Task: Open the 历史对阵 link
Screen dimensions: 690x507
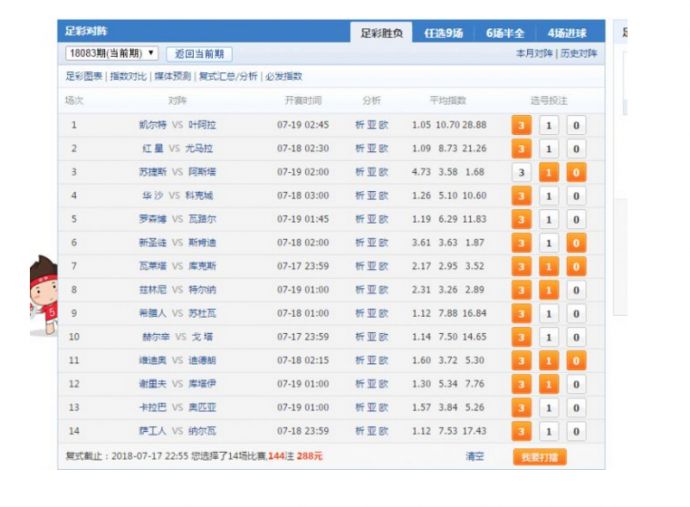Action: pos(579,54)
